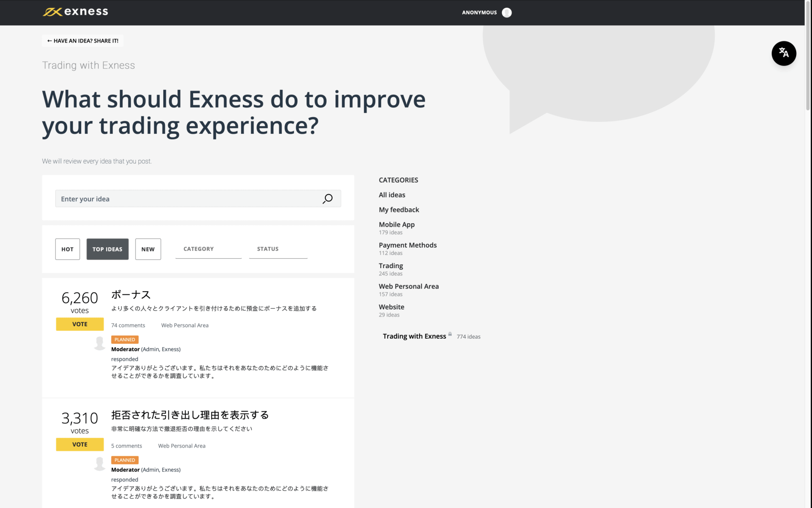Click the search magnifier icon
Image resolution: width=812 pixels, height=508 pixels.
tap(327, 199)
